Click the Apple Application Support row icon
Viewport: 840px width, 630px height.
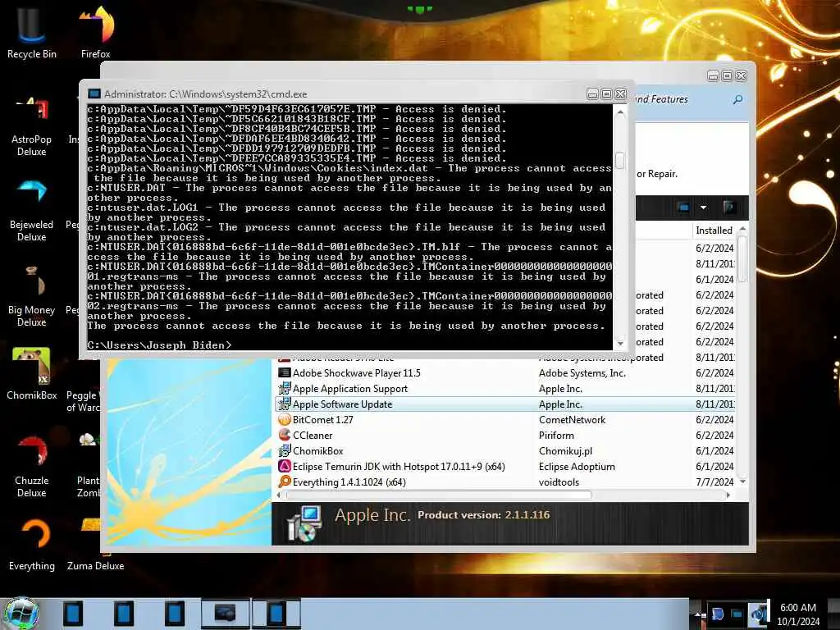[x=285, y=388]
